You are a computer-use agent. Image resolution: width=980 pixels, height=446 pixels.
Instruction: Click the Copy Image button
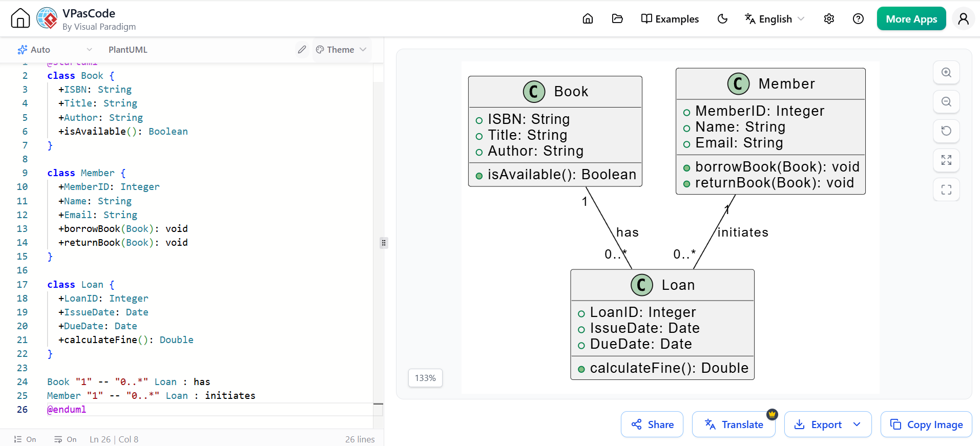click(926, 424)
